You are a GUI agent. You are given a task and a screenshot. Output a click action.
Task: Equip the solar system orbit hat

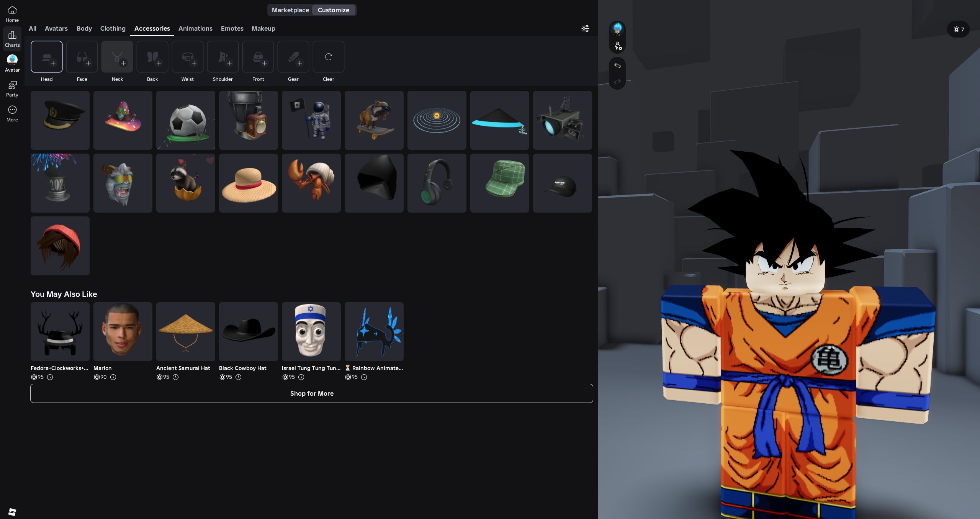[437, 120]
